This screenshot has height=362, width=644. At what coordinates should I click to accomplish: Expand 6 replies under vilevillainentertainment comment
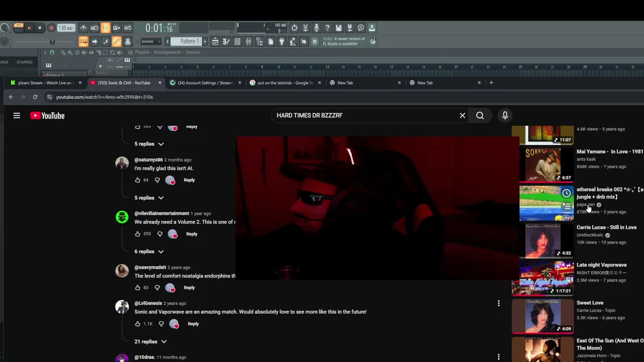[149, 251]
